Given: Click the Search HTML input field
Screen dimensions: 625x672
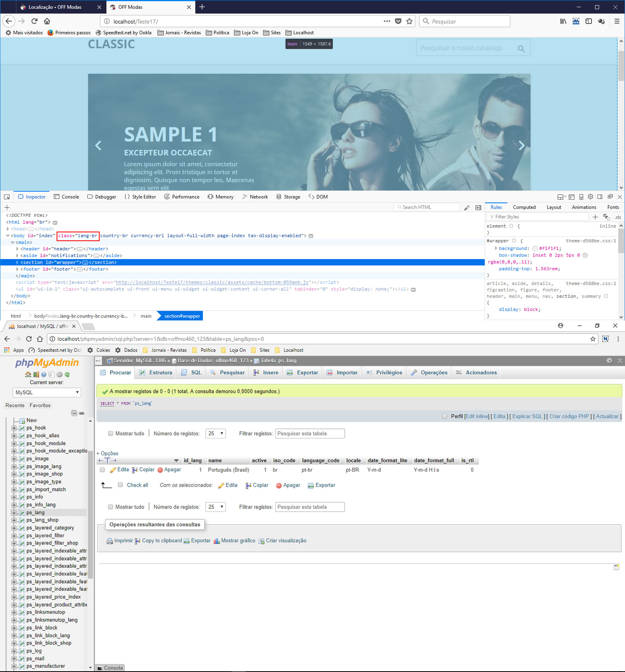Looking at the screenshot, I should (427, 207).
